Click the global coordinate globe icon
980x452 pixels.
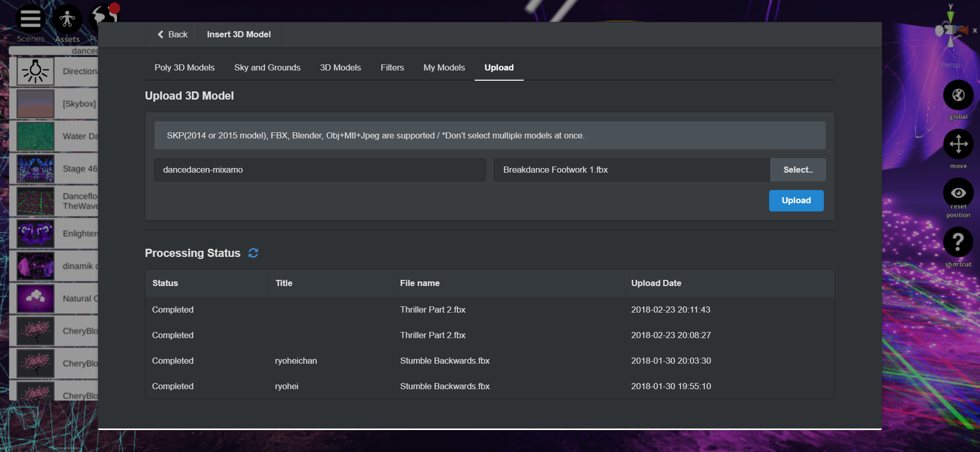[958, 95]
